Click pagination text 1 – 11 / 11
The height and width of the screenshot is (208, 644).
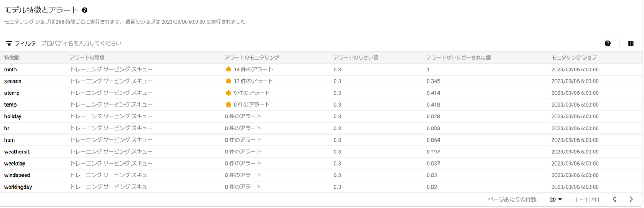pos(587,199)
